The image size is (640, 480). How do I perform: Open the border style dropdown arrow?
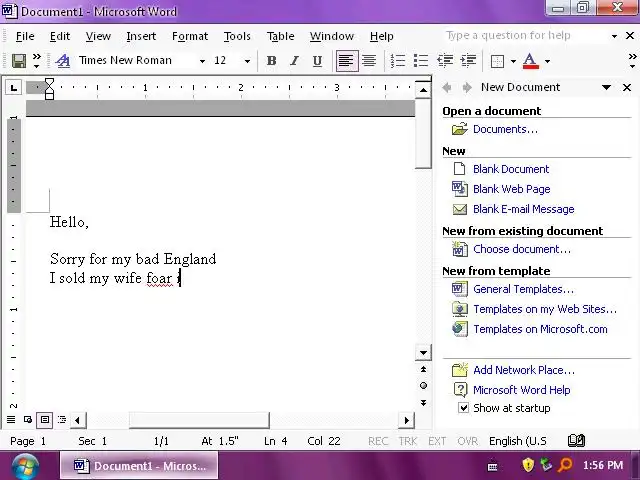pyautogui.click(x=513, y=62)
